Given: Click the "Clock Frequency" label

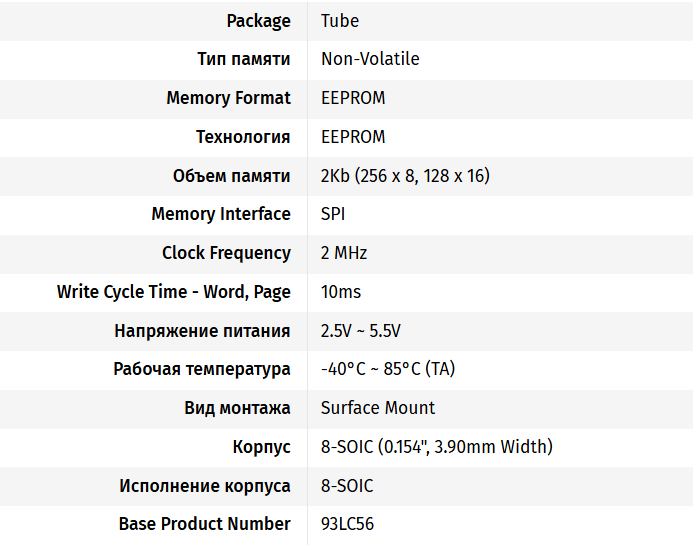Looking at the screenshot, I should (x=226, y=253).
